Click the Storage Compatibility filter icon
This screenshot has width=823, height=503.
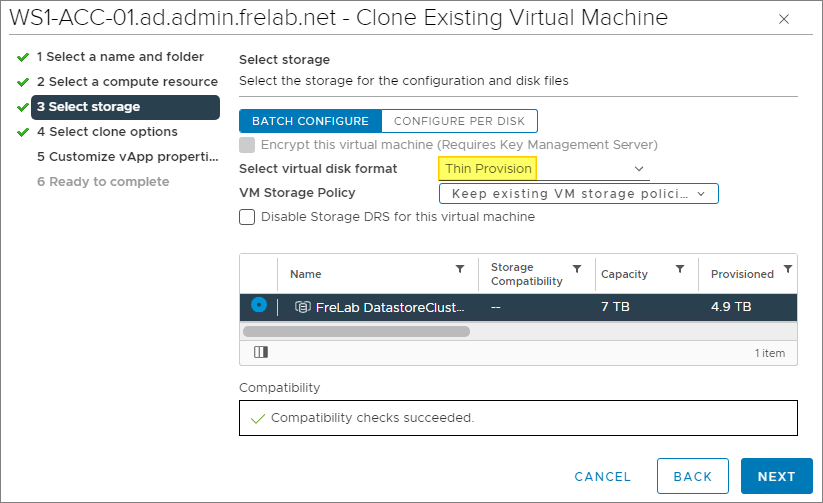click(x=577, y=269)
